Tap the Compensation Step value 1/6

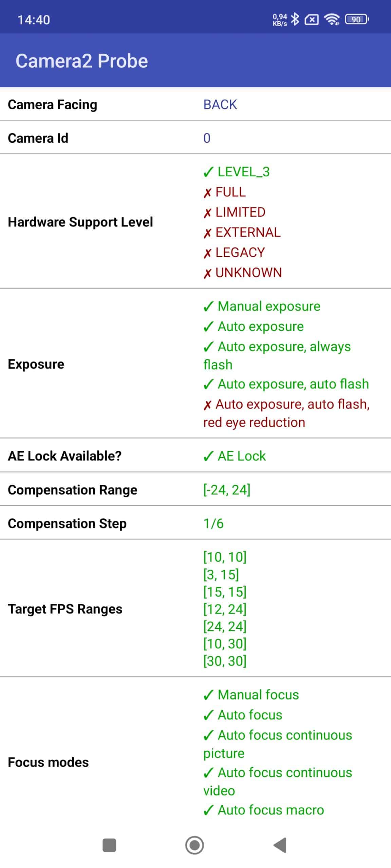click(213, 524)
